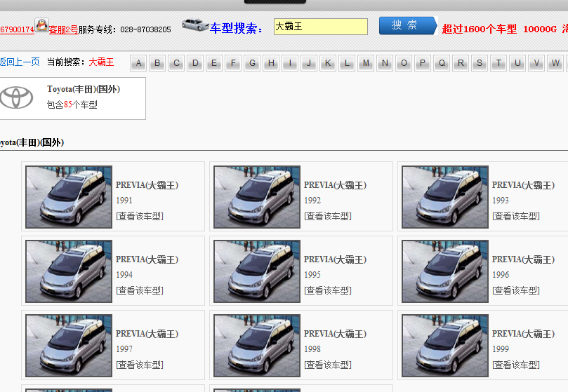The image size is (568, 392).
Task: Filter brands by letter T
Action: coord(498,63)
